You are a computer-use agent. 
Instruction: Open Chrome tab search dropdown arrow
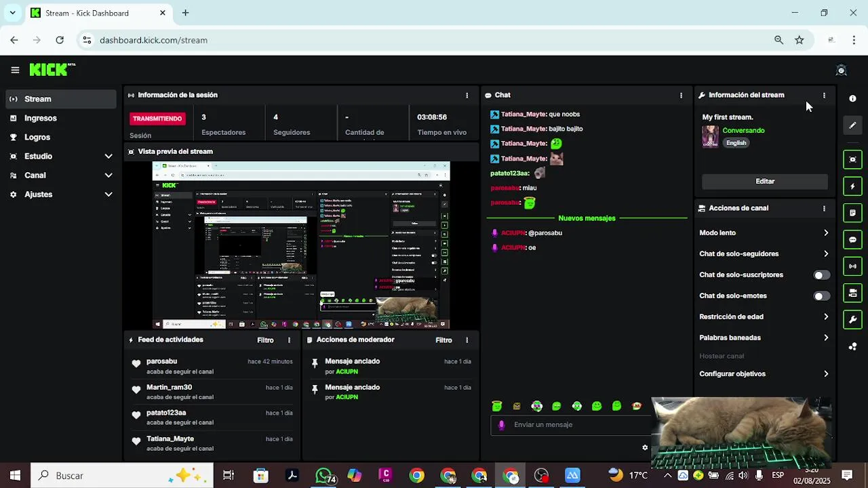(x=12, y=13)
